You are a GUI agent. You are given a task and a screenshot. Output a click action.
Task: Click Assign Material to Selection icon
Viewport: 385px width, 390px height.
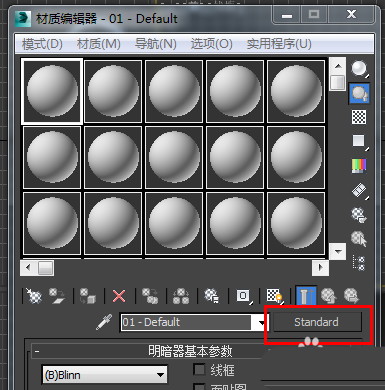pos(88,296)
